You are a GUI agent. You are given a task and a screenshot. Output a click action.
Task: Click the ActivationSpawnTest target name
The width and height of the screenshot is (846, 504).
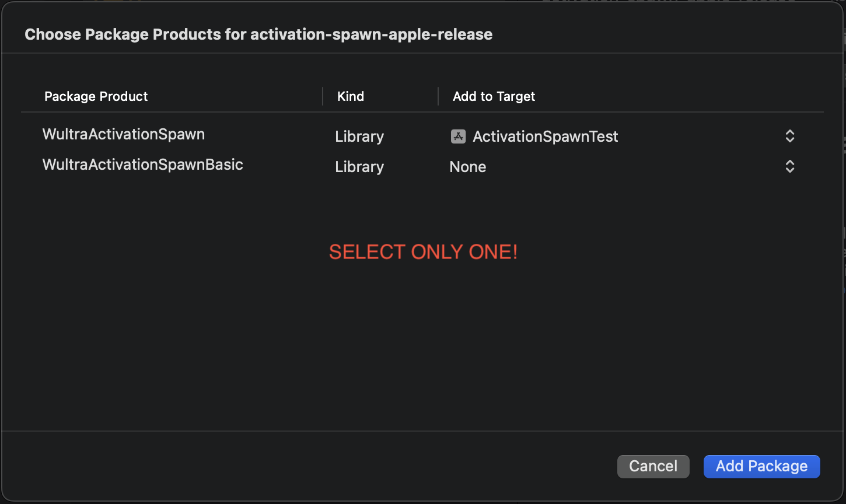546,136
